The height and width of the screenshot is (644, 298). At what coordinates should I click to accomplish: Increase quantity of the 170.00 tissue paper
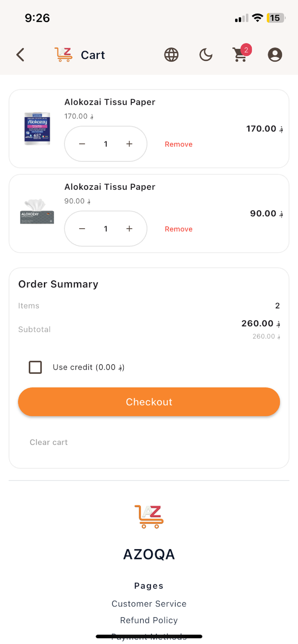[x=129, y=144]
